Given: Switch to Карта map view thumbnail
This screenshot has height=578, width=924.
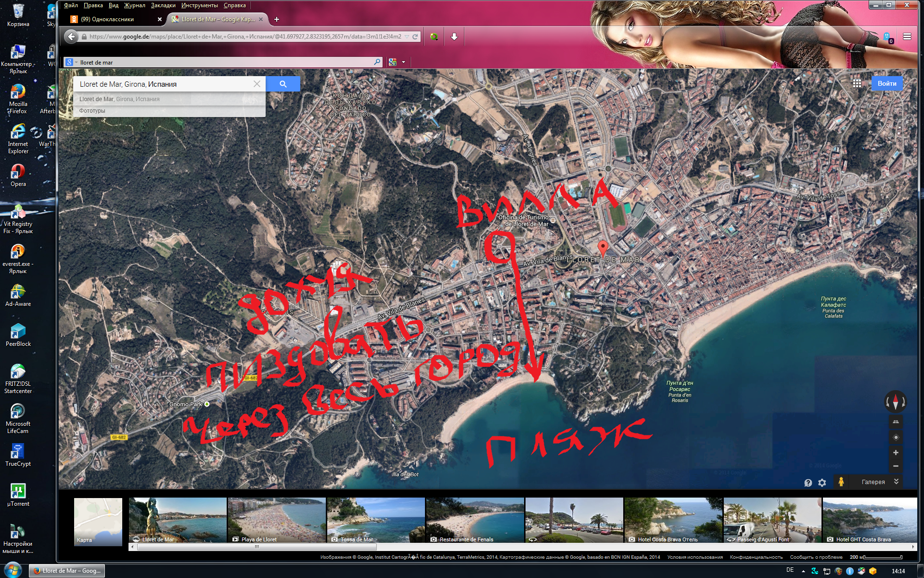Looking at the screenshot, I should point(98,522).
